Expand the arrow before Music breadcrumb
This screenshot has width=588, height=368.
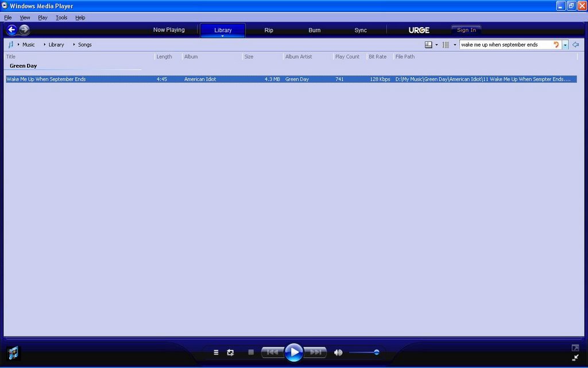(18, 45)
